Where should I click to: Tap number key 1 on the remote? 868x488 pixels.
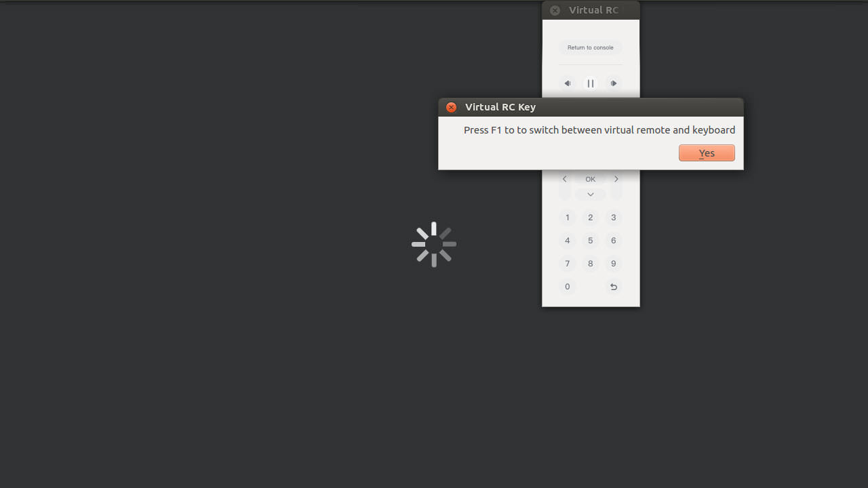(568, 218)
